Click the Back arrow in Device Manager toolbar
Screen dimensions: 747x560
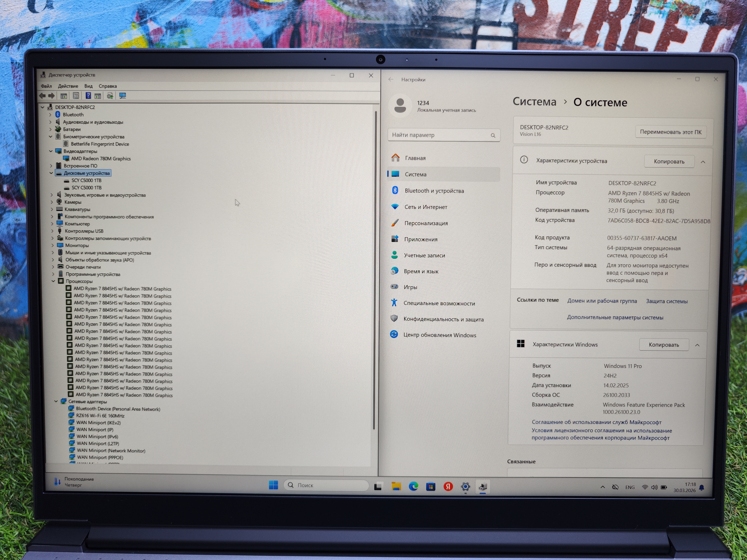(42, 96)
